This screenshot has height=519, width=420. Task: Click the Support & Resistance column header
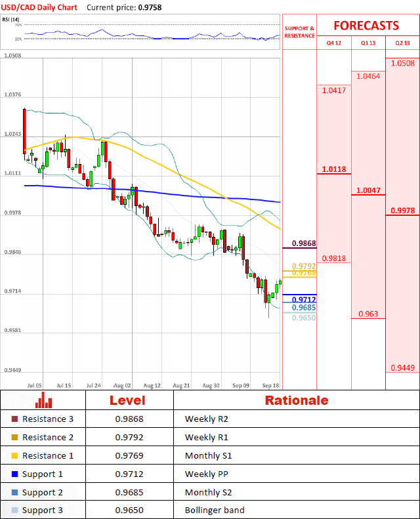pyautogui.click(x=299, y=32)
